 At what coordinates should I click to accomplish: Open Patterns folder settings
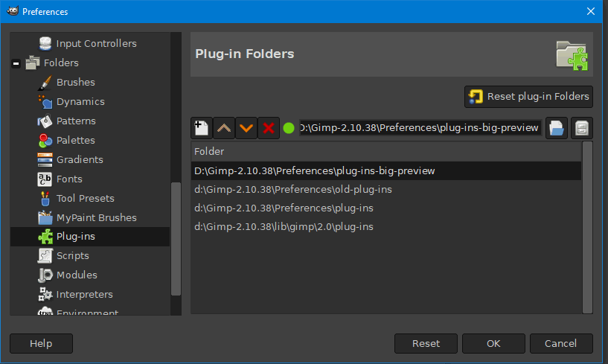pos(76,121)
